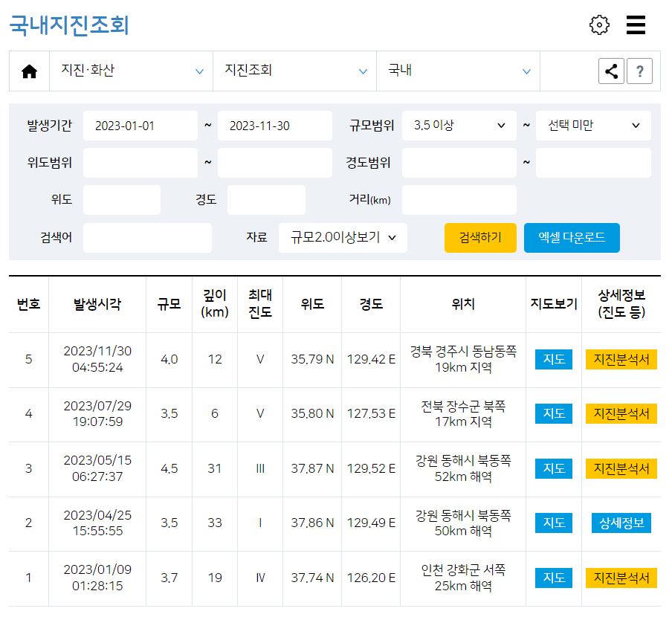Click 상세정보 for the Donghae 3.5 earthquake
Screen dimensions: 672x617
[x=621, y=523]
